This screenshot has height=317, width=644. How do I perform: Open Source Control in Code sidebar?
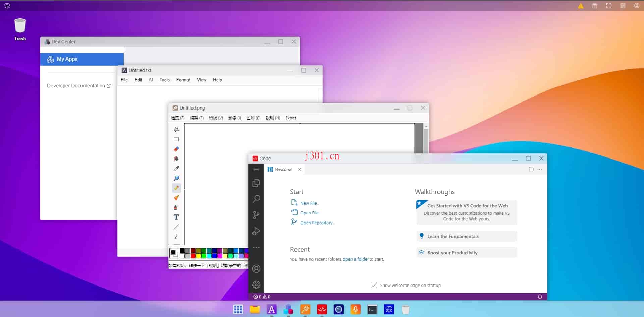coord(256,215)
